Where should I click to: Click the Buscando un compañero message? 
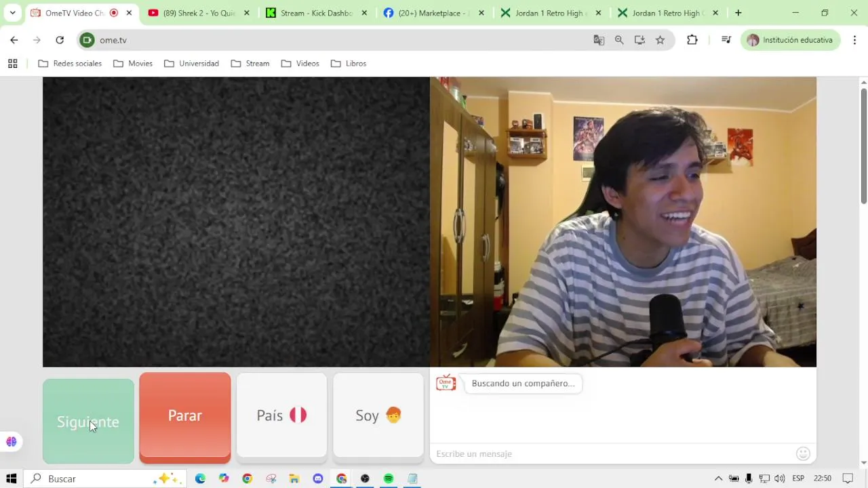click(523, 384)
